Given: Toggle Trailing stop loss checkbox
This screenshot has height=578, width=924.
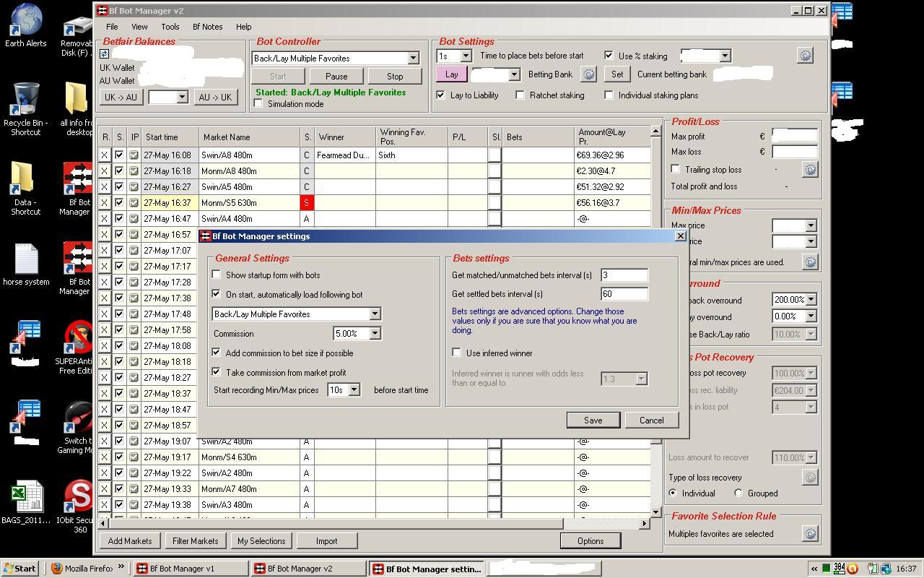Looking at the screenshot, I should [x=675, y=169].
